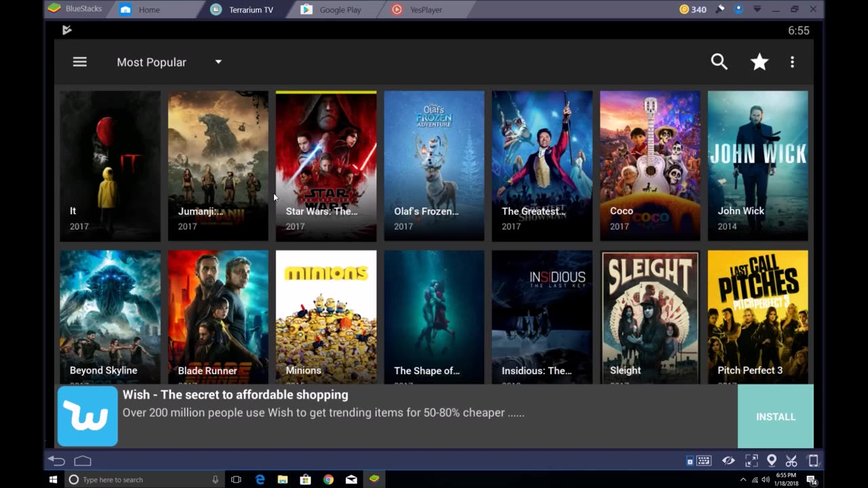The image size is (868, 488).
Task: Open the system volume control
Action: click(766, 479)
